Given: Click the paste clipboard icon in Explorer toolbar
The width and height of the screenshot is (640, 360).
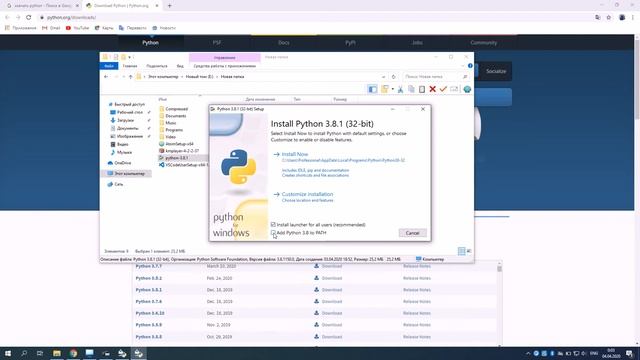Looking at the screenshot, I should click(x=422, y=89).
